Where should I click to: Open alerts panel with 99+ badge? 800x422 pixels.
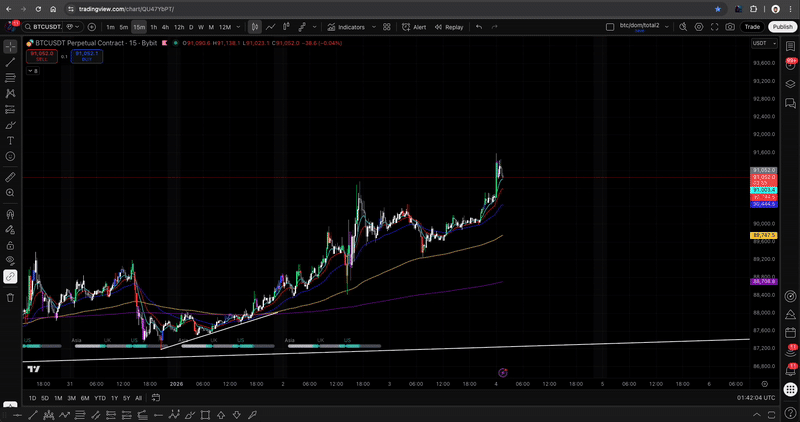pos(790,65)
